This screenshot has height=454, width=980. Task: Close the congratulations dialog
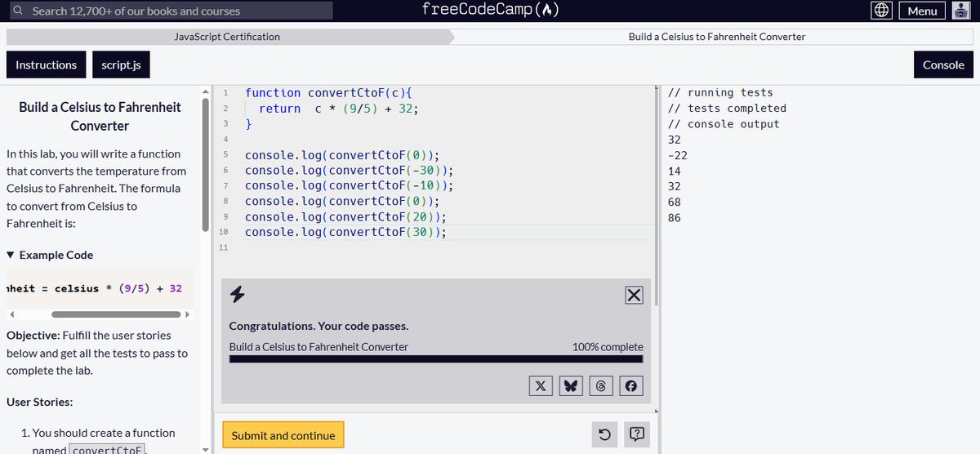[x=634, y=295]
